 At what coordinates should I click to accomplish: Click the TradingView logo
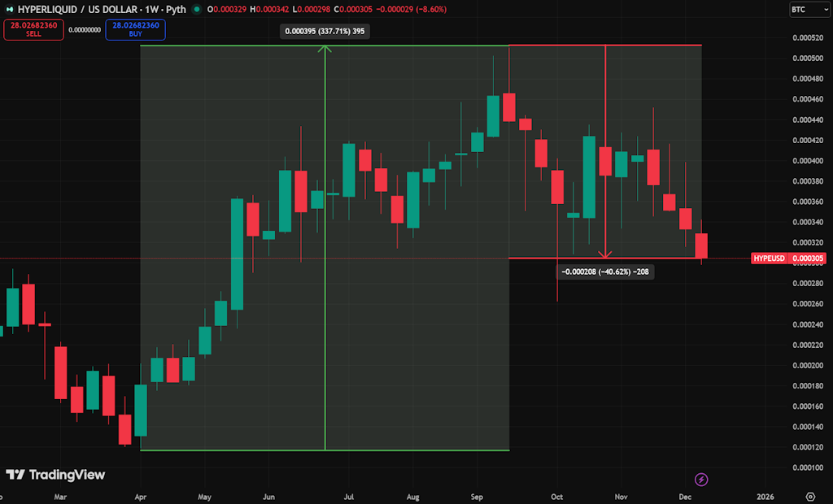click(x=55, y=475)
